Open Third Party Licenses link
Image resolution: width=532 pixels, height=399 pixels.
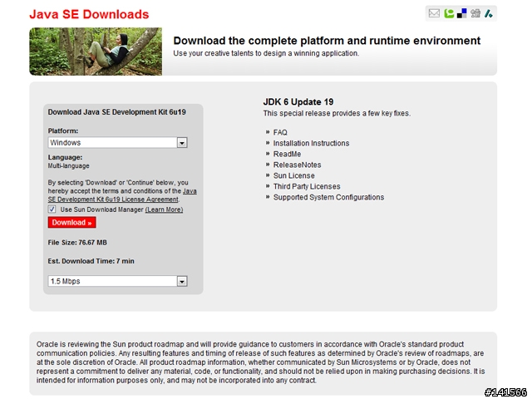[307, 186]
